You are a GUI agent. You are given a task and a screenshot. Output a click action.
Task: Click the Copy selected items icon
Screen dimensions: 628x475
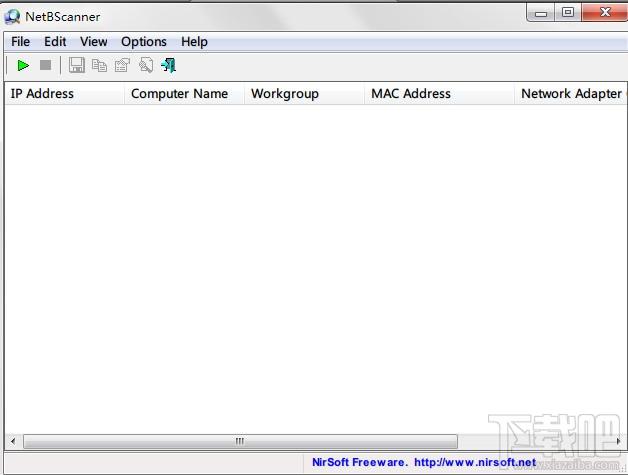99,65
